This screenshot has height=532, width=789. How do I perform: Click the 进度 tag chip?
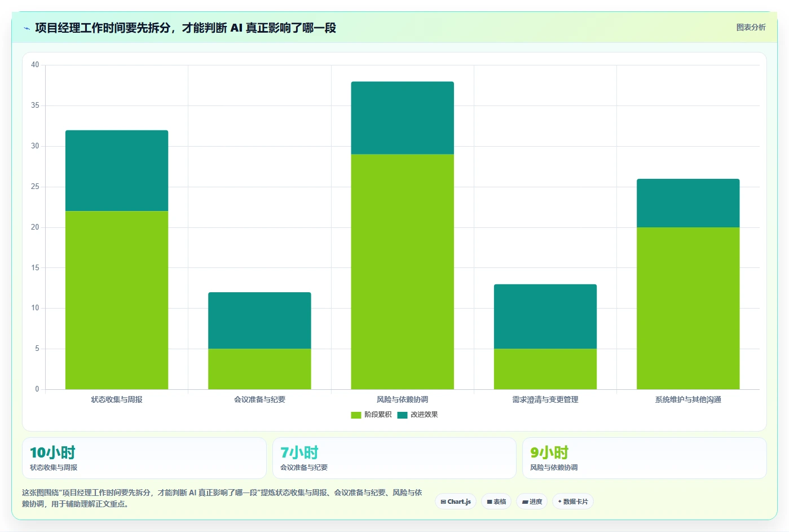click(532, 502)
